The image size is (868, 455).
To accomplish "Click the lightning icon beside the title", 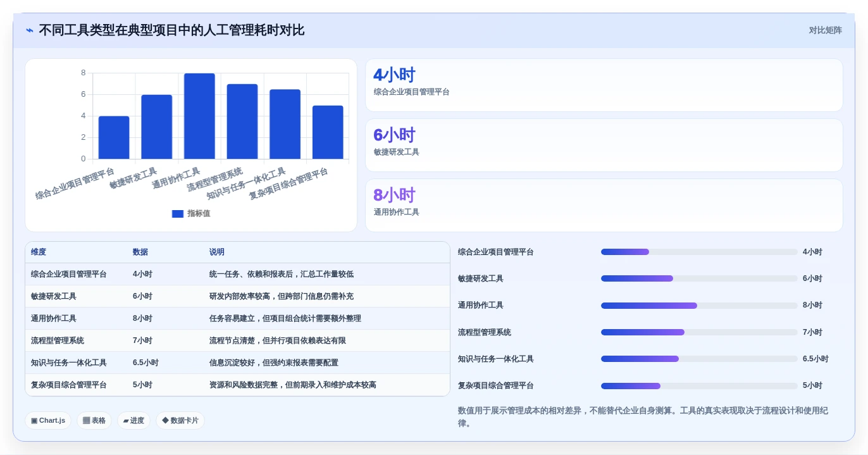I will tap(30, 30).
